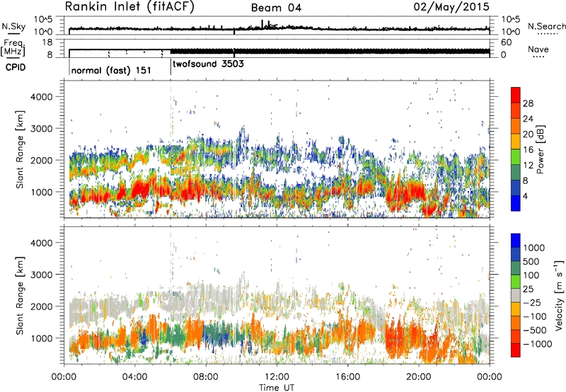
Task: Click the 3000 km tick of power panel
Action: point(41,128)
